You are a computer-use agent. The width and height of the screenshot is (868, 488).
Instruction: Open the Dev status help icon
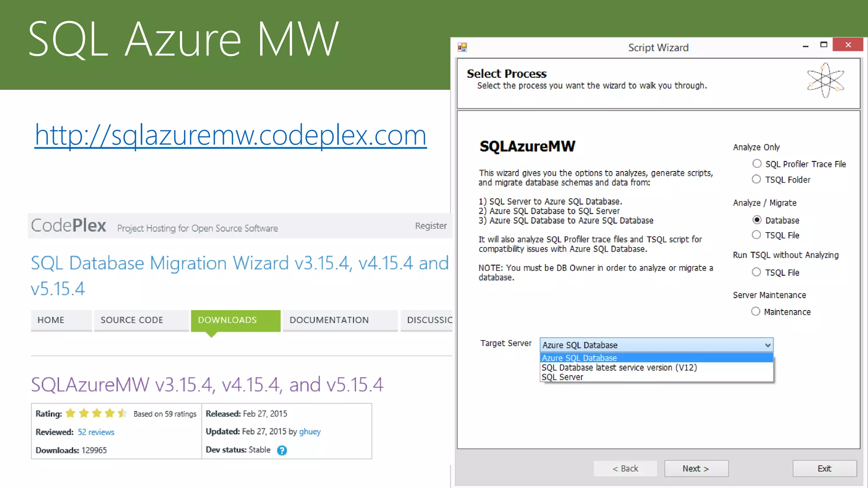pyautogui.click(x=282, y=450)
